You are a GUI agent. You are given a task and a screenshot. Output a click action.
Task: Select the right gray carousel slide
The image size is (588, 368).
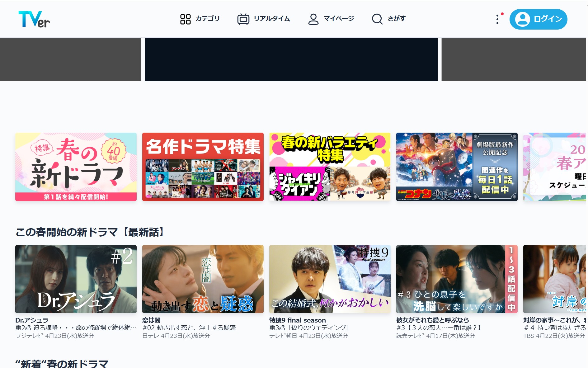click(x=514, y=59)
